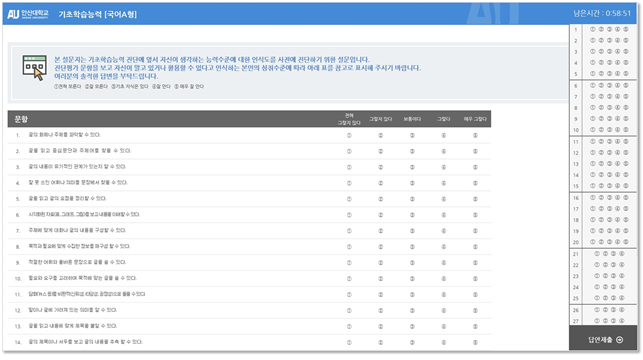Screen dimensions: 643x360
Task: Select 보통이다 for question 11
Action: click(x=412, y=295)
